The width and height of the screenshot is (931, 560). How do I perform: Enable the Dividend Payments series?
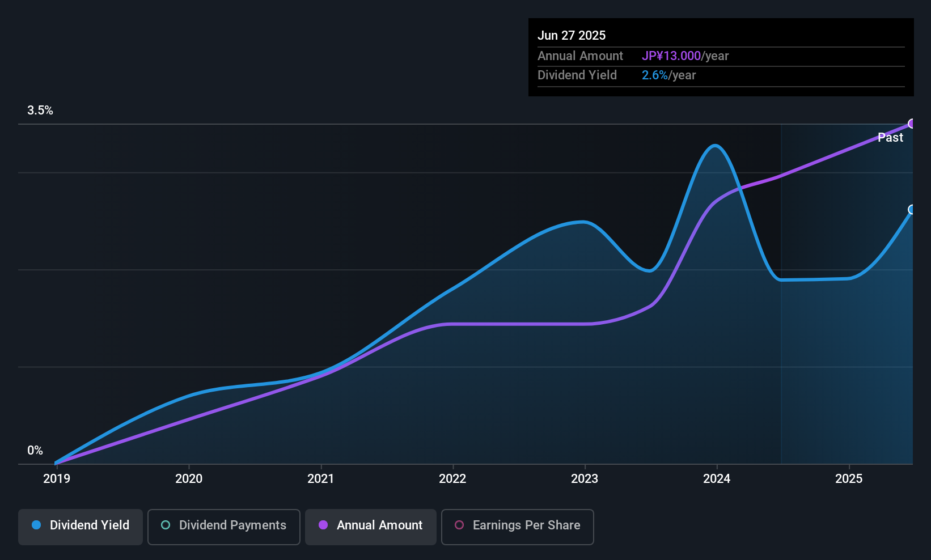pyautogui.click(x=224, y=526)
